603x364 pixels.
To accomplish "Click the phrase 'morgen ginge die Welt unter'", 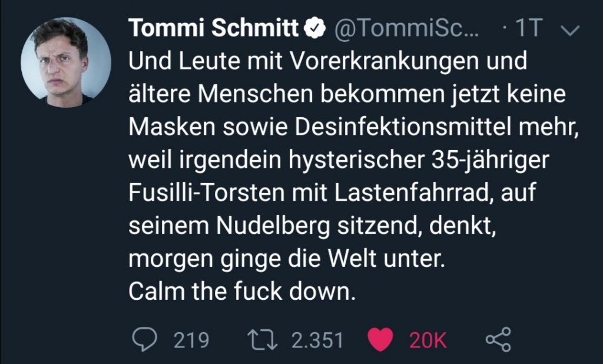I will pos(284,259).
